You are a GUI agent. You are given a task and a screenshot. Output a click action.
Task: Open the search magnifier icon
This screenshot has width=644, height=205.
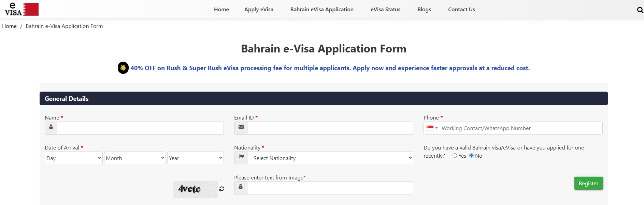pyautogui.click(x=640, y=10)
